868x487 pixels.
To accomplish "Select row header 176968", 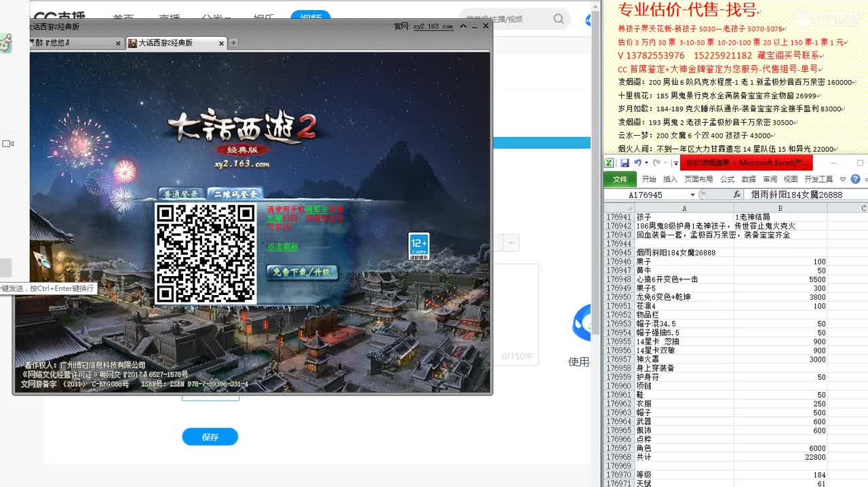I will pyautogui.click(x=618, y=457).
